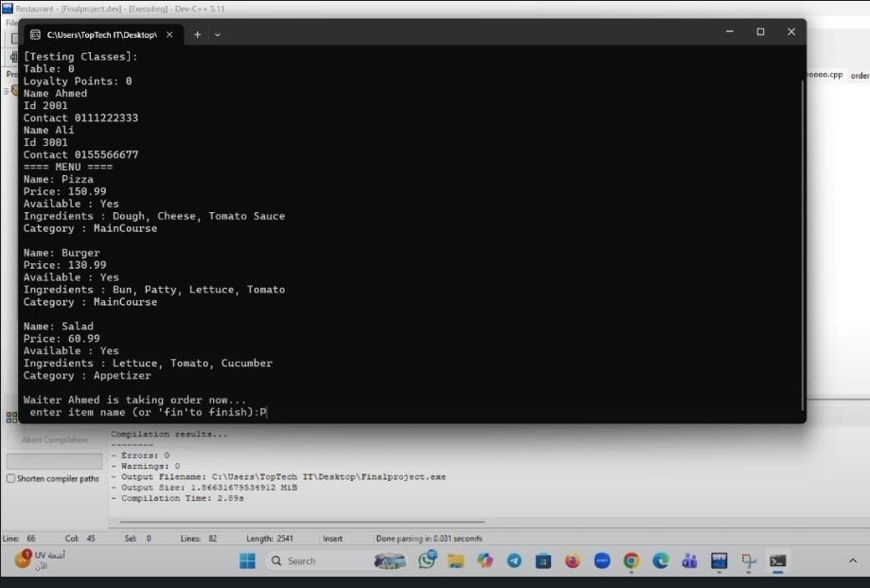Click the terminal icon on the tab
This screenshot has height=588, width=870.
tap(36, 34)
